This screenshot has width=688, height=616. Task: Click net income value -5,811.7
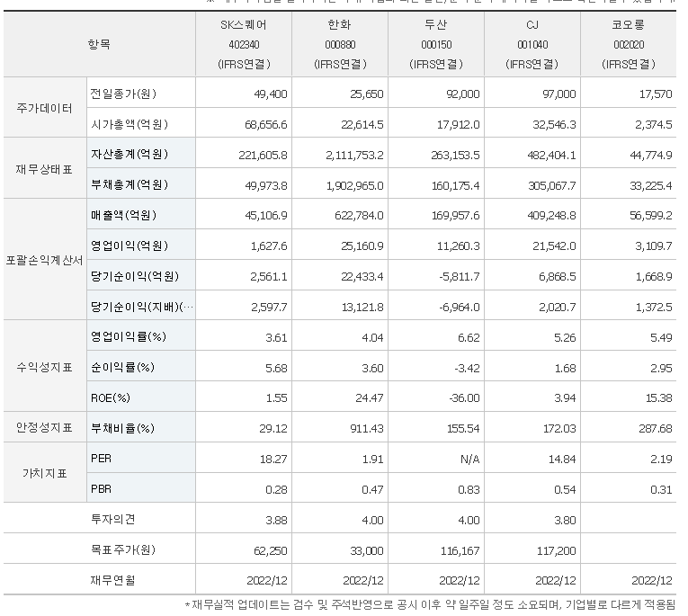(460, 276)
